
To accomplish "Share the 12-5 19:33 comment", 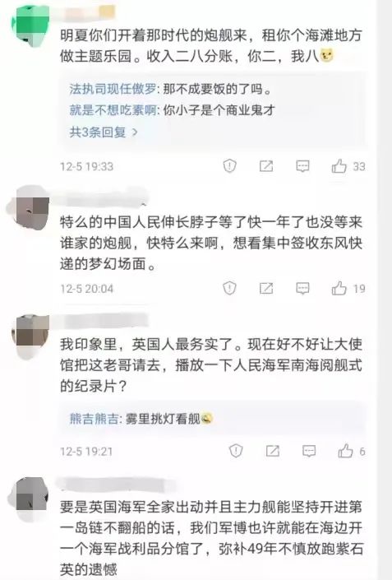I will click(266, 166).
